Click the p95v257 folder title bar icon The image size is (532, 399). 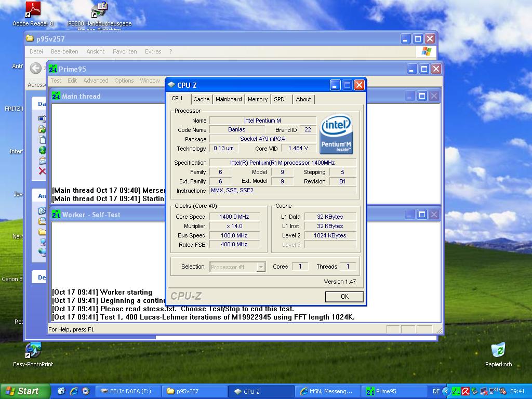30,38
